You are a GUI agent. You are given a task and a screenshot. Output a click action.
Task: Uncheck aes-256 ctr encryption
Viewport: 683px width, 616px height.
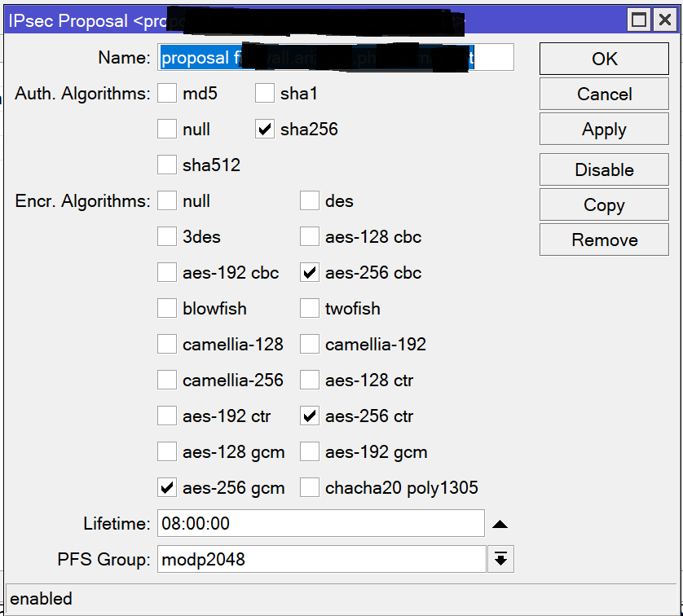point(309,416)
